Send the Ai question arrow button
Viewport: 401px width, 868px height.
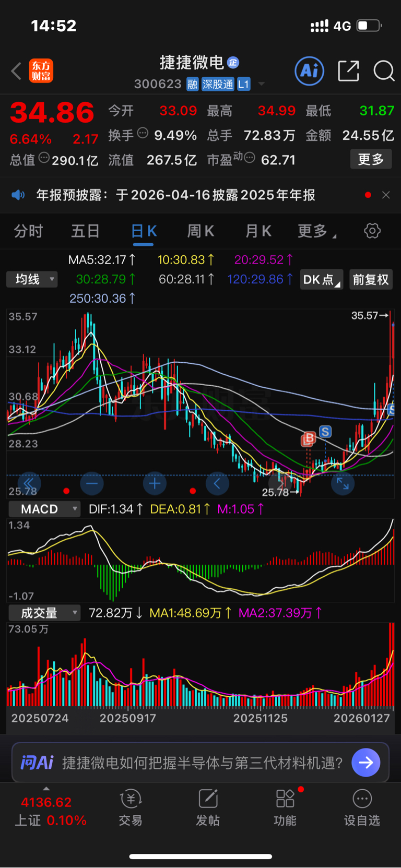[366, 763]
